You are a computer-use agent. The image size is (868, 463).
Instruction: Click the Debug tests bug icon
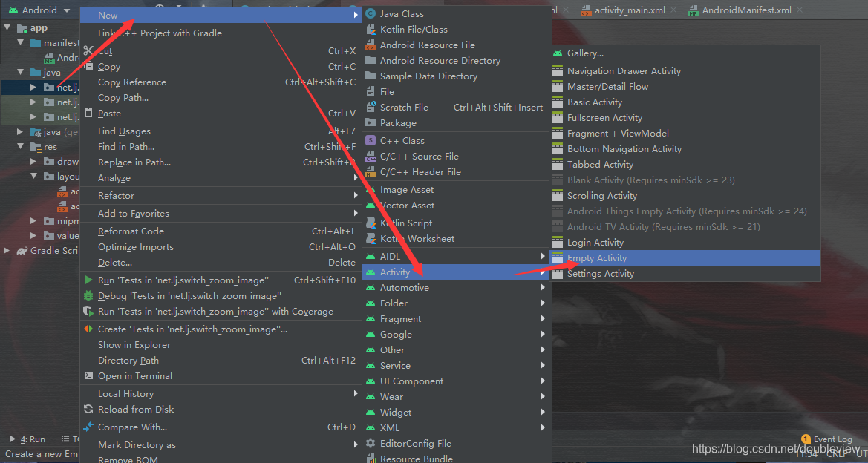88,296
